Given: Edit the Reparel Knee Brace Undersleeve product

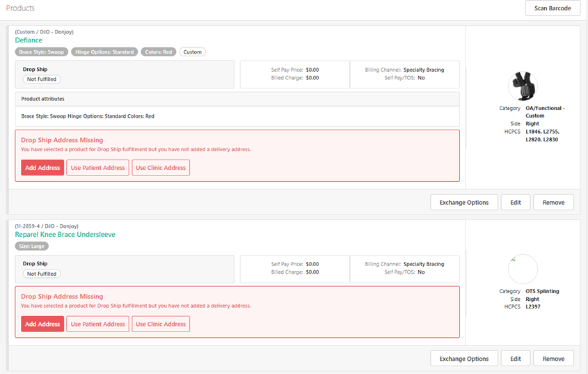Looking at the screenshot, I should pyautogui.click(x=515, y=359).
